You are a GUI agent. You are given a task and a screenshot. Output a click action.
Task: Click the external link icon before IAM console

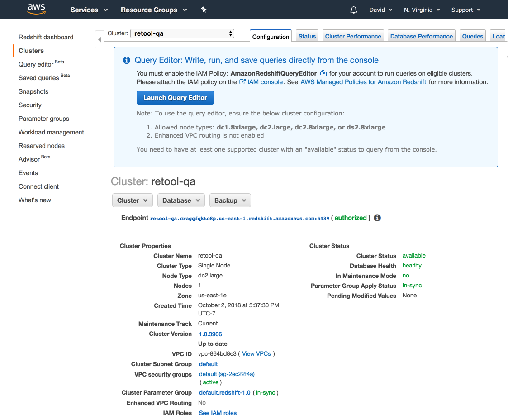(242, 82)
